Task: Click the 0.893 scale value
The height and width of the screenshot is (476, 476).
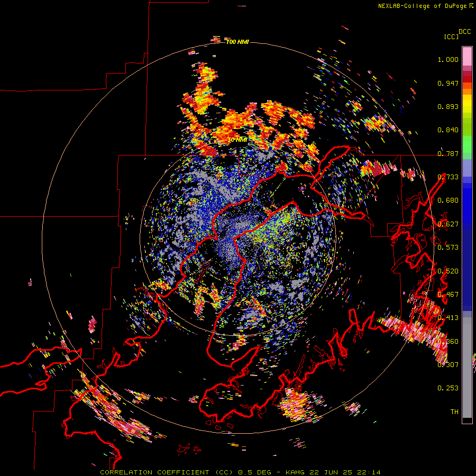Action: [448, 106]
